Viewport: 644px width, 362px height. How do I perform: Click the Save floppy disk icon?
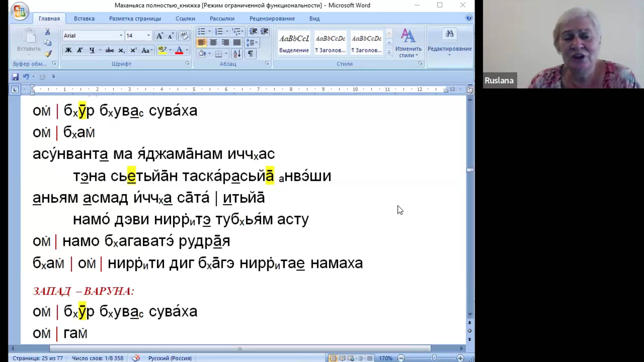(15, 77)
